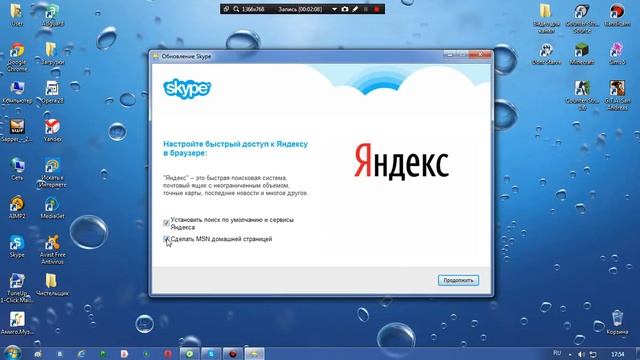Launch the Sims 3 shortcut
Viewport: 640px width, 360px height.
[x=617, y=53]
